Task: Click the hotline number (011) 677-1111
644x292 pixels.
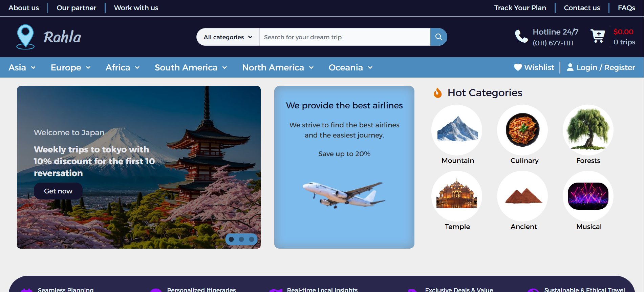Action: tap(553, 43)
